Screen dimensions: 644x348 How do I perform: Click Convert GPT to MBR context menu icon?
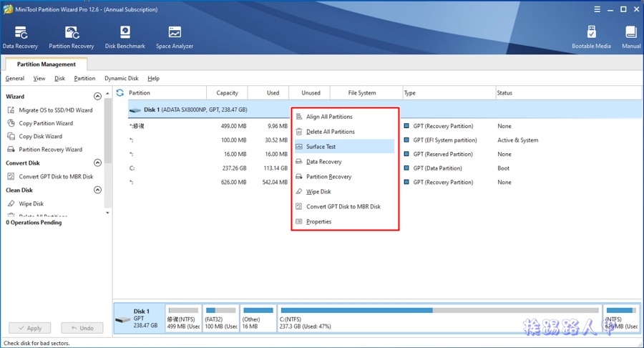point(299,207)
